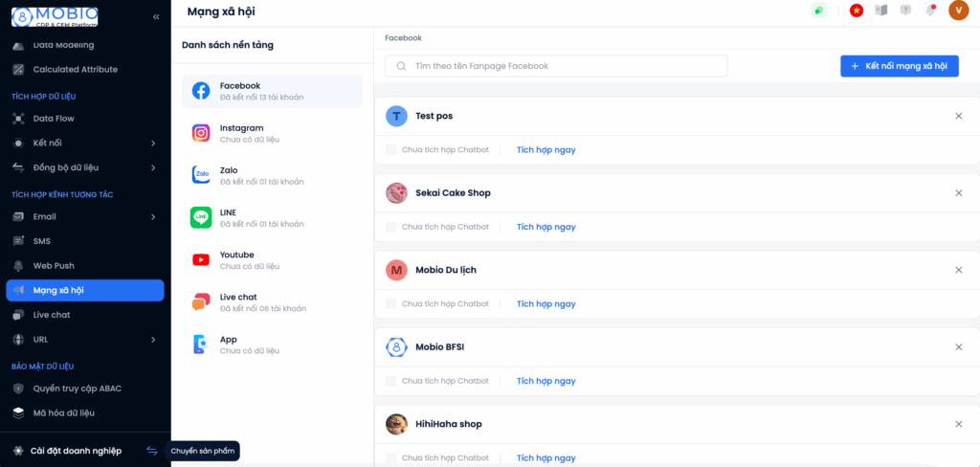Remove the Sekai Cake Shop fanpage with X

[x=959, y=193]
